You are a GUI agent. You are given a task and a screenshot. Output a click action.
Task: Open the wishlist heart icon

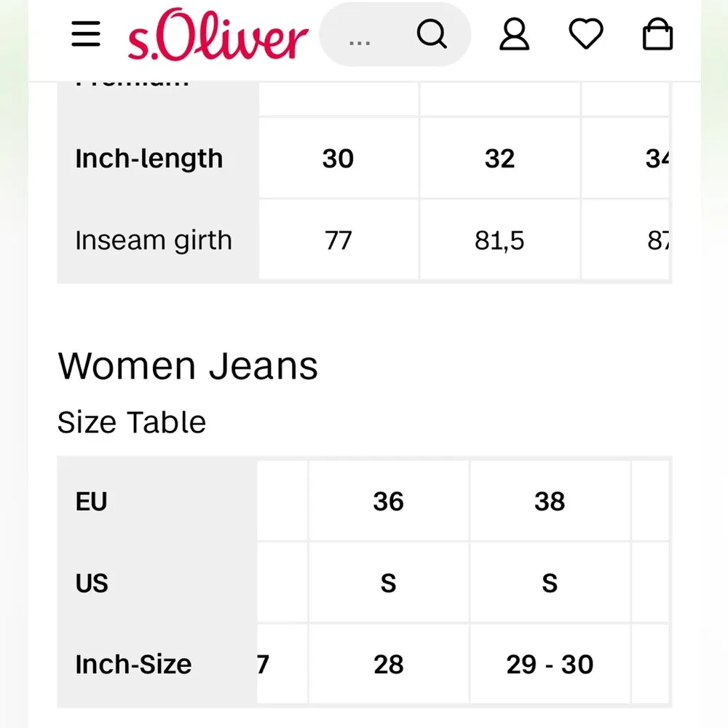[585, 33]
